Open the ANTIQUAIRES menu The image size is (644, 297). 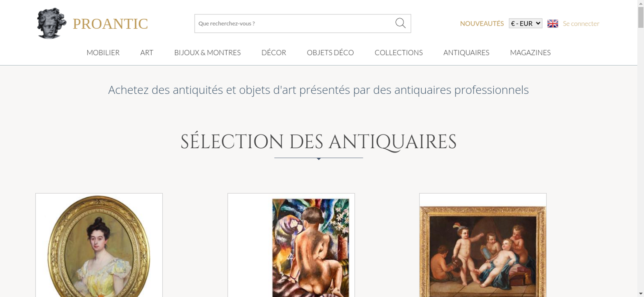click(466, 52)
